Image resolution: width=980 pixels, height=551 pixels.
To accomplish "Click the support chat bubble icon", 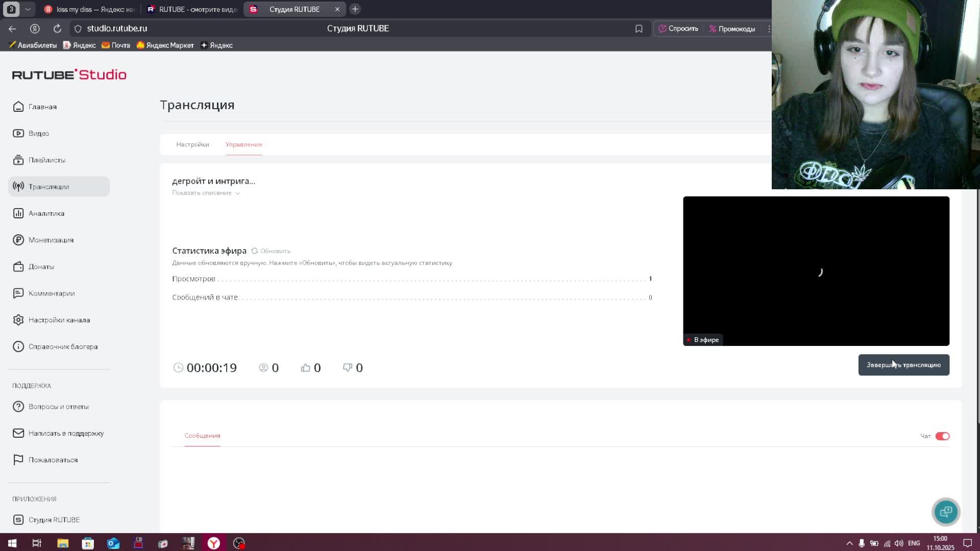I will tap(945, 512).
